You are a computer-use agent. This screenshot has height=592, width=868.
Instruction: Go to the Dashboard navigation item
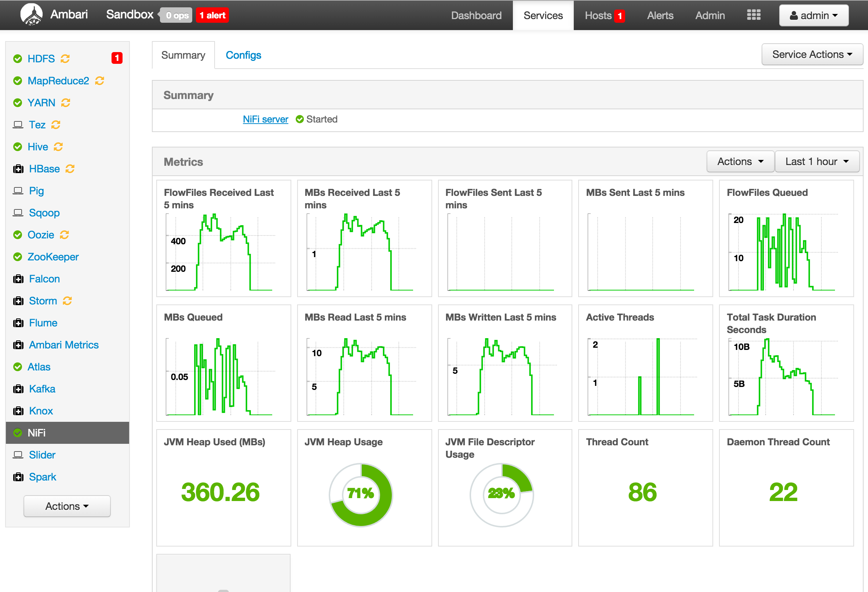click(x=476, y=15)
